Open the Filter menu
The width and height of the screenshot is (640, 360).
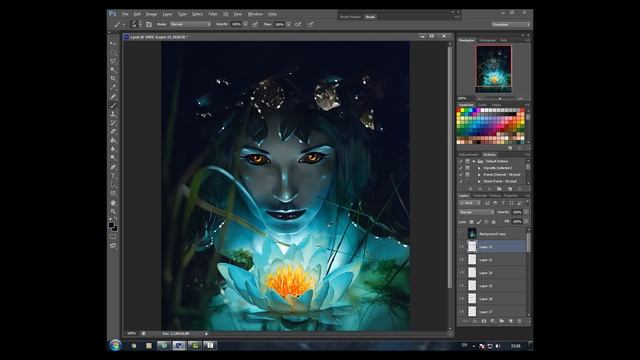pos(213,14)
